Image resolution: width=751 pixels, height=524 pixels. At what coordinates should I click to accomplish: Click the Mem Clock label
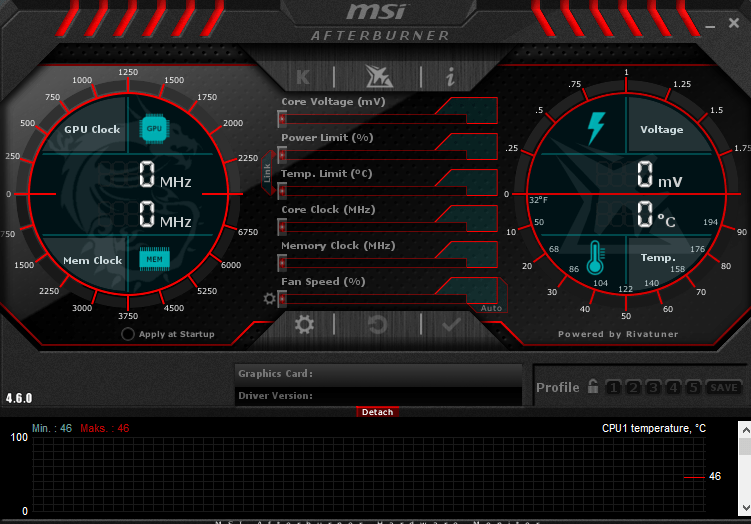point(92,261)
